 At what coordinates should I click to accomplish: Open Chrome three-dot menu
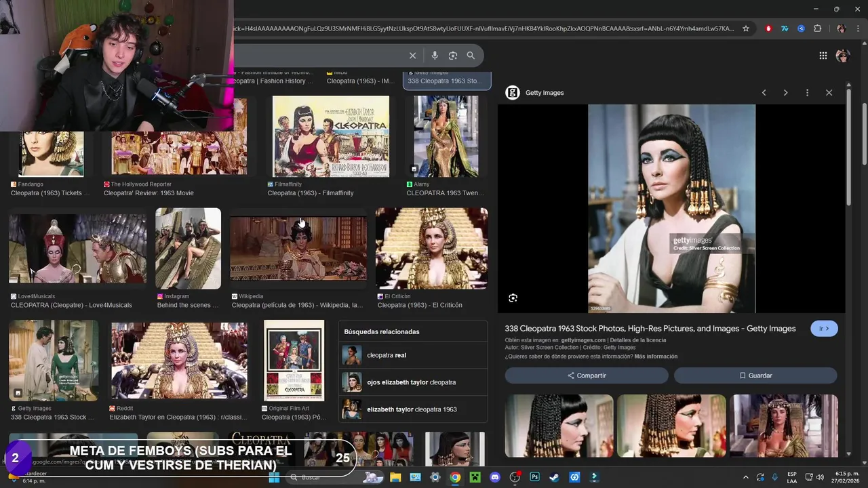click(x=858, y=28)
